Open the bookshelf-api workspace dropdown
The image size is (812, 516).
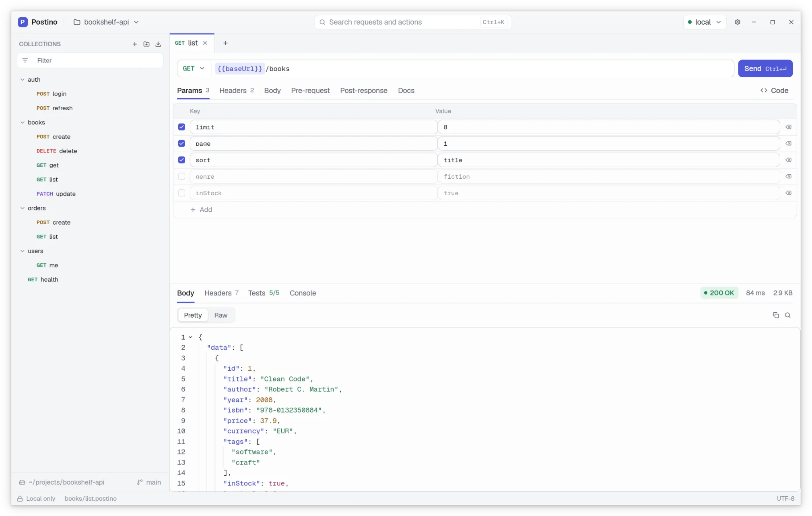(106, 22)
